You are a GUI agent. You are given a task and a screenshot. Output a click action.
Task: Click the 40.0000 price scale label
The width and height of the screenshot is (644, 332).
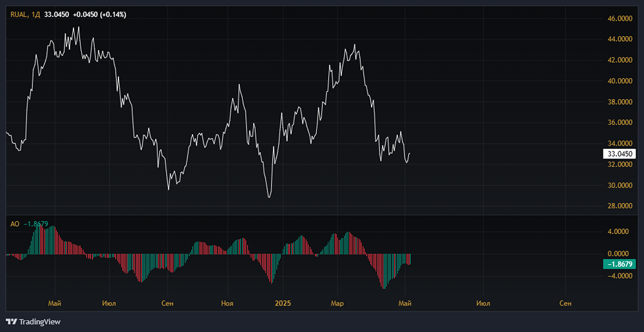pos(620,81)
